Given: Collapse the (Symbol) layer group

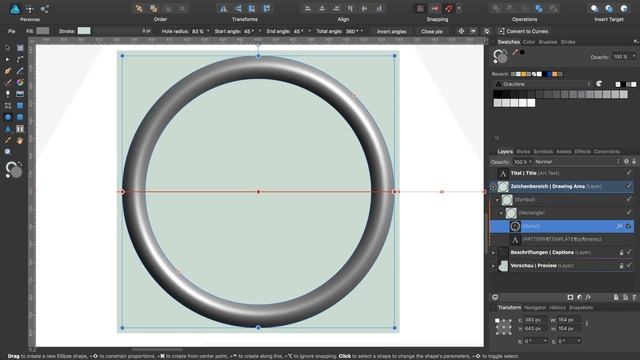Looking at the screenshot, I should (x=497, y=200).
